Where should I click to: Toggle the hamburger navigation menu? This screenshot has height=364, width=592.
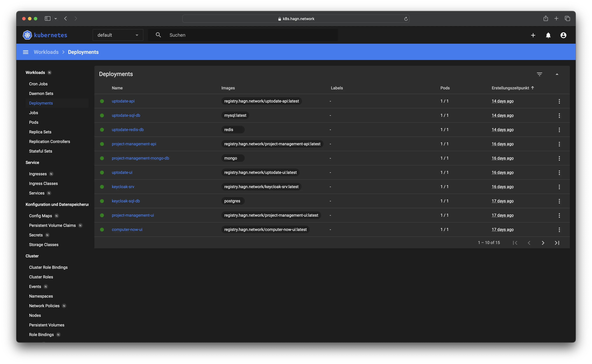[x=25, y=52]
